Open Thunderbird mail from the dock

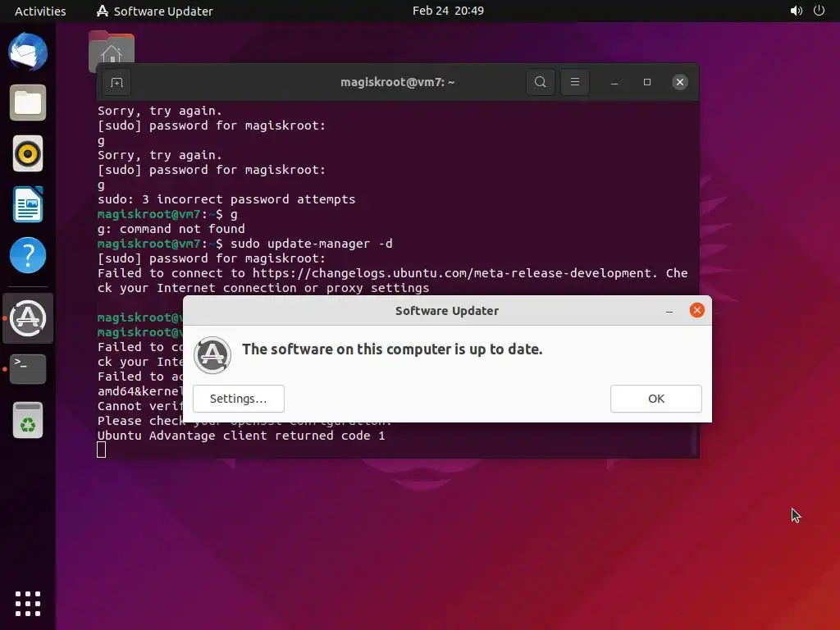(28, 52)
